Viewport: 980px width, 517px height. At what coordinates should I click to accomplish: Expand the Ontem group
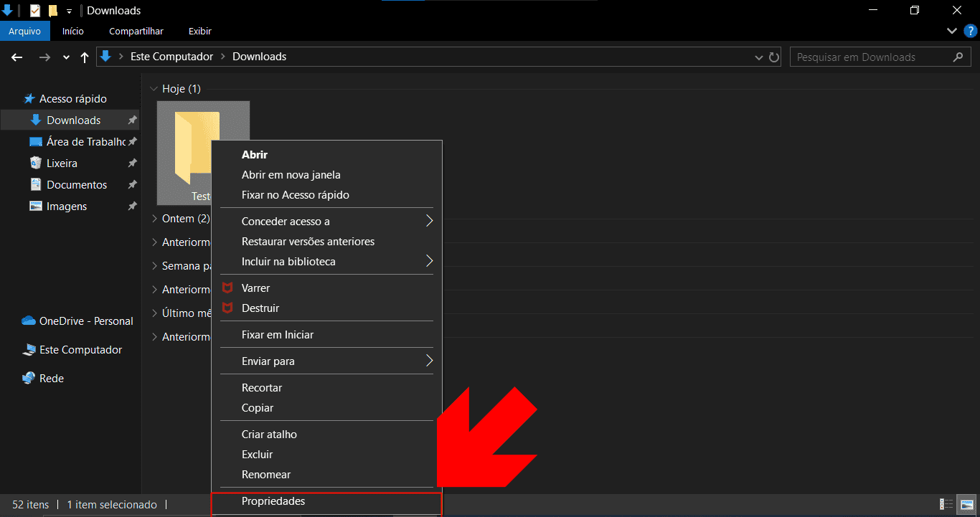pyautogui.click(x=154, y=219)
